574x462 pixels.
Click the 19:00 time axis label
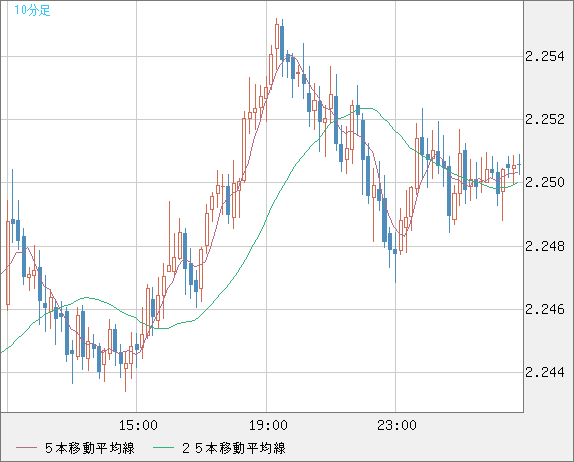coord(268,425)
